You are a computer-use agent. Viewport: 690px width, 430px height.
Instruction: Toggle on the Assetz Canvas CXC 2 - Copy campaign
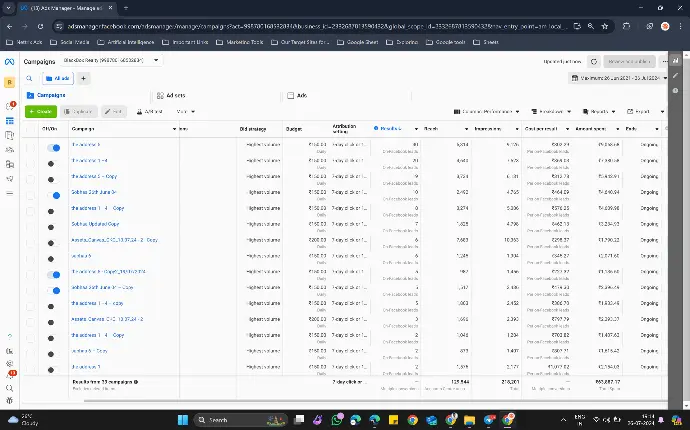point(53,243)
